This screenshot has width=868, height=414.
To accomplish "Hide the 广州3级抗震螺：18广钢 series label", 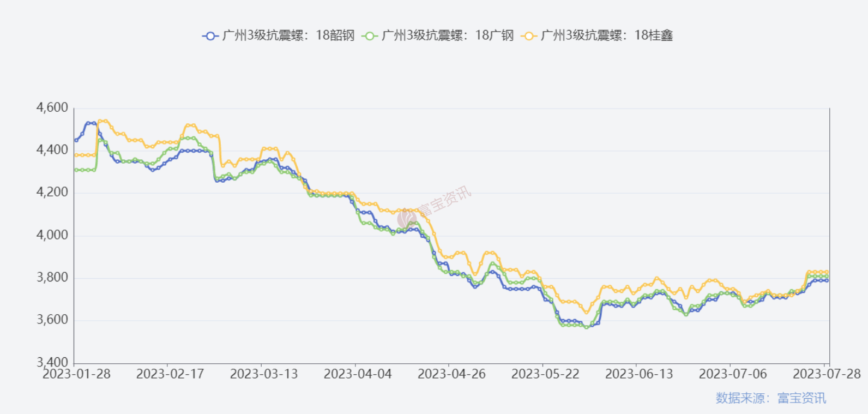I will pyautogui.click(x=447, y=36).
